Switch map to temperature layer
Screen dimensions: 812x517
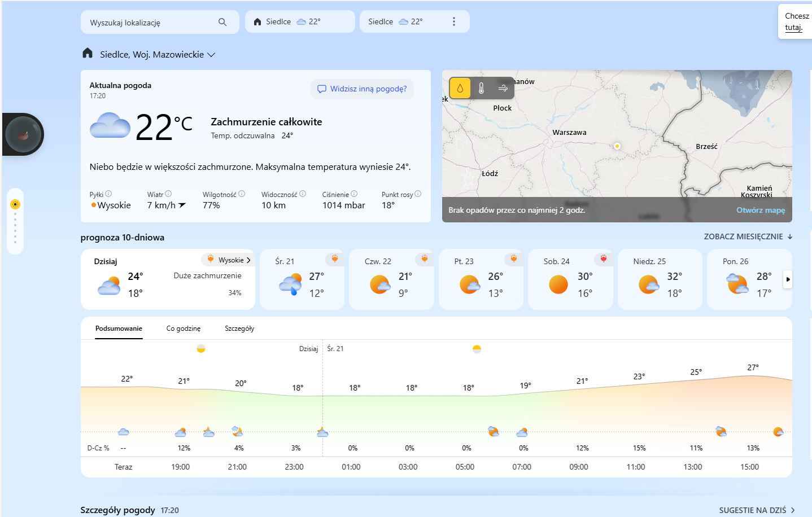(481, 88)
